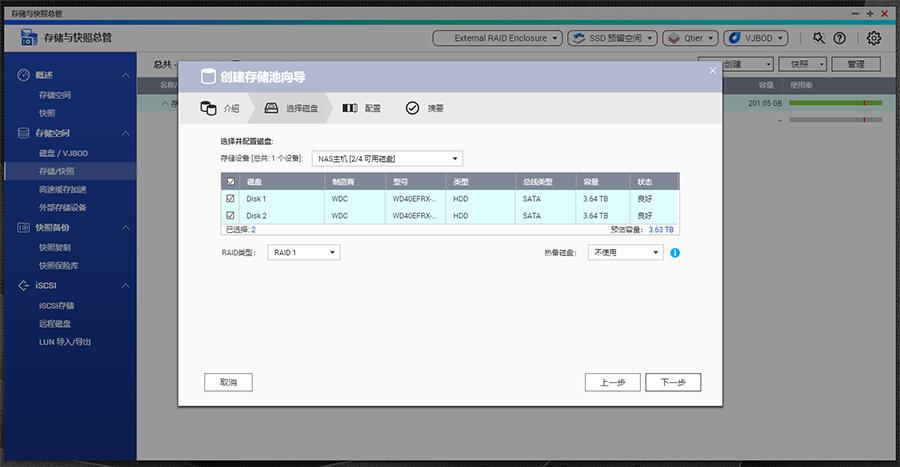The width and height of the screenshot is (900, 467).
Task: Open the SSD 预留空间 dropdown
Action: coord(613,38)
